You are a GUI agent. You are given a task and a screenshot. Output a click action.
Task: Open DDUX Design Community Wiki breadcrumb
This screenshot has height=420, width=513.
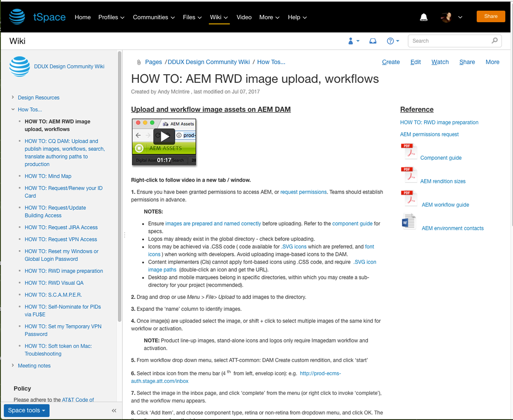coord(209,62)
